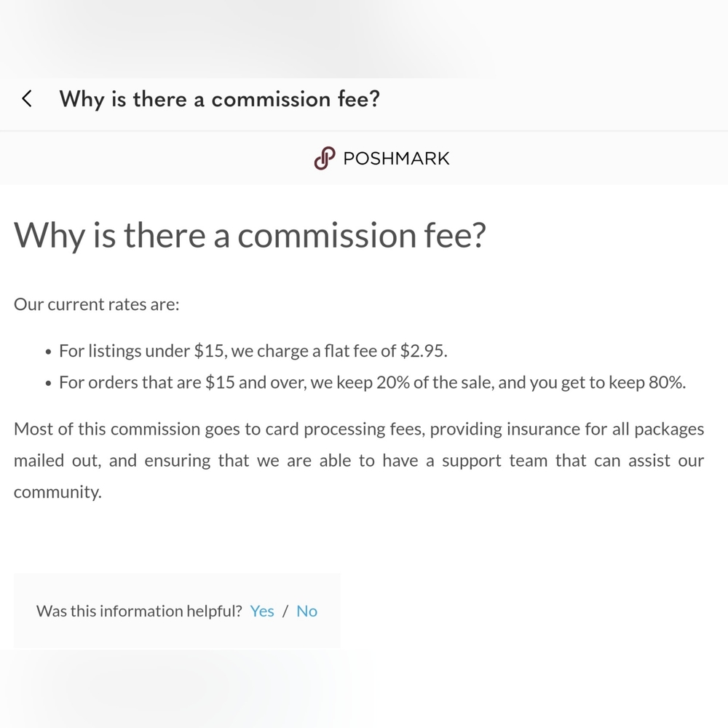Viewport: 728px width, 728px height.
Task: Click the "card processing fees" phrase in paragraph
Action: (345, 430)
